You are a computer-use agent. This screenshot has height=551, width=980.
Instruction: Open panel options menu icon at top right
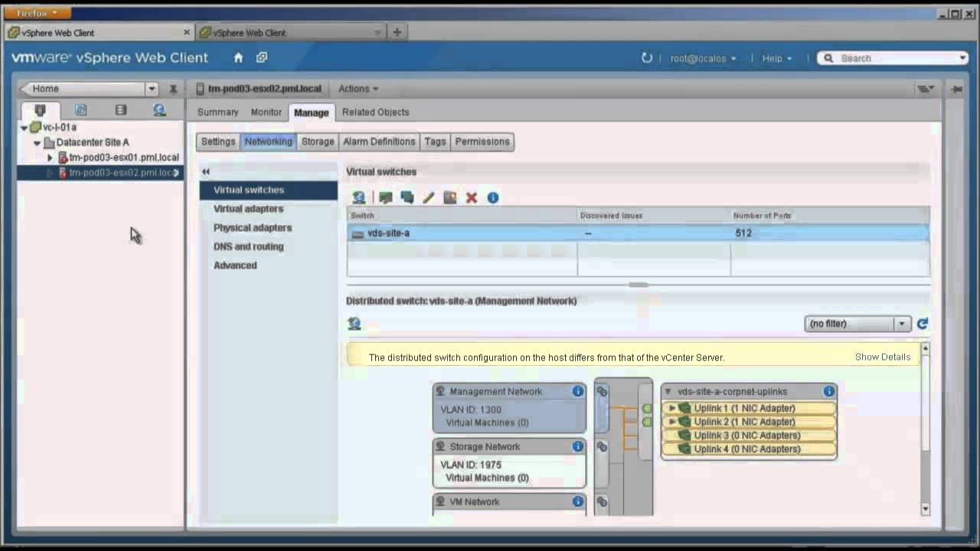tap(926, 89)
